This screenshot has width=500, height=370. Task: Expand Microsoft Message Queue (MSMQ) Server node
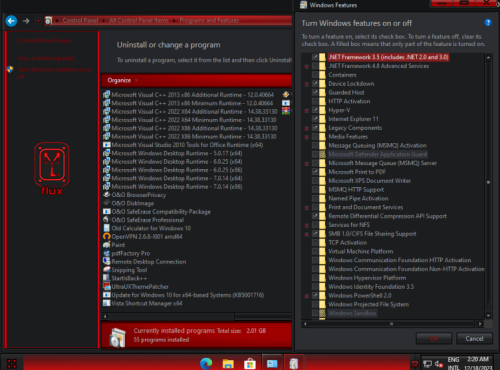[307, 163]
